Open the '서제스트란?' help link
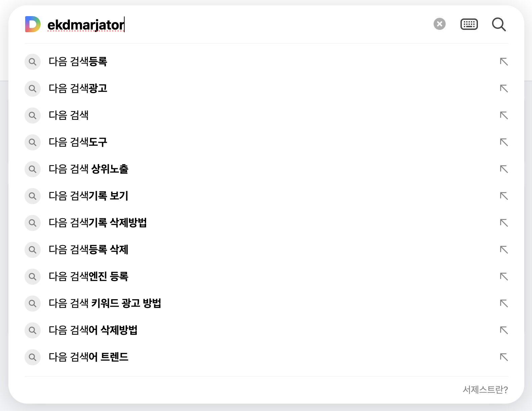The image size is (532, 411). (x=485, y=390)
